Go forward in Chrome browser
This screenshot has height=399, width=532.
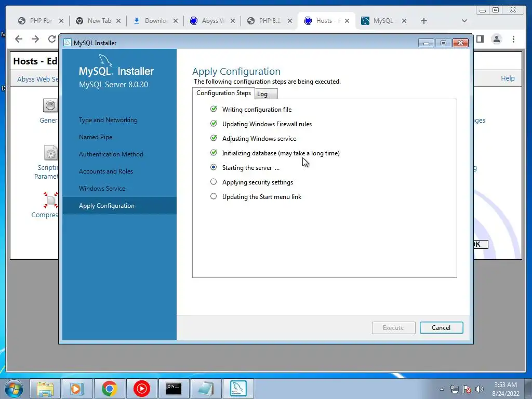coord(35,39)
